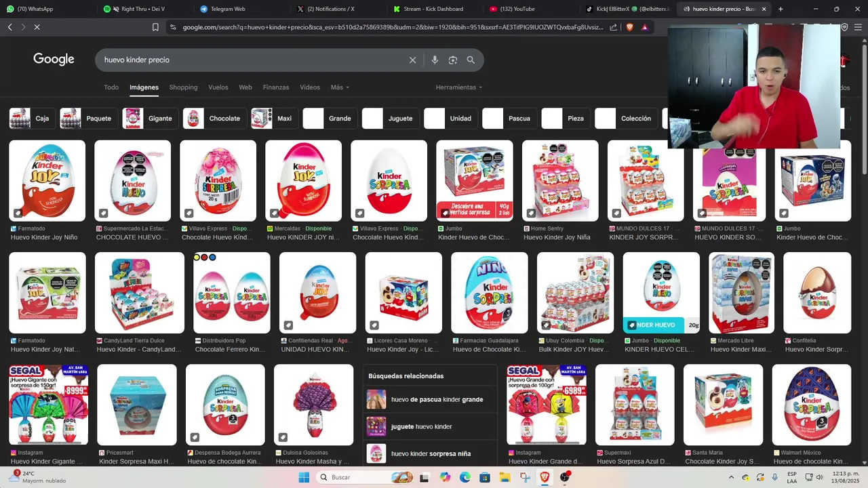868x488 pixels.
Task: Open Snipping Tool from the taskbar
Action: coord(525,477)
